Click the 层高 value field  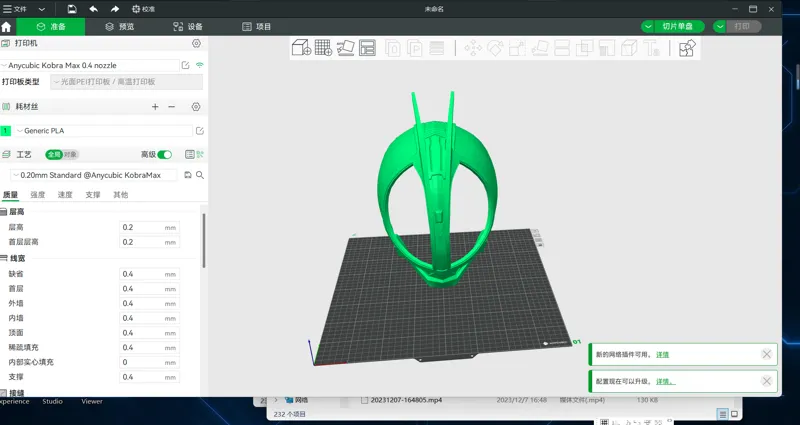pos(149,228)
